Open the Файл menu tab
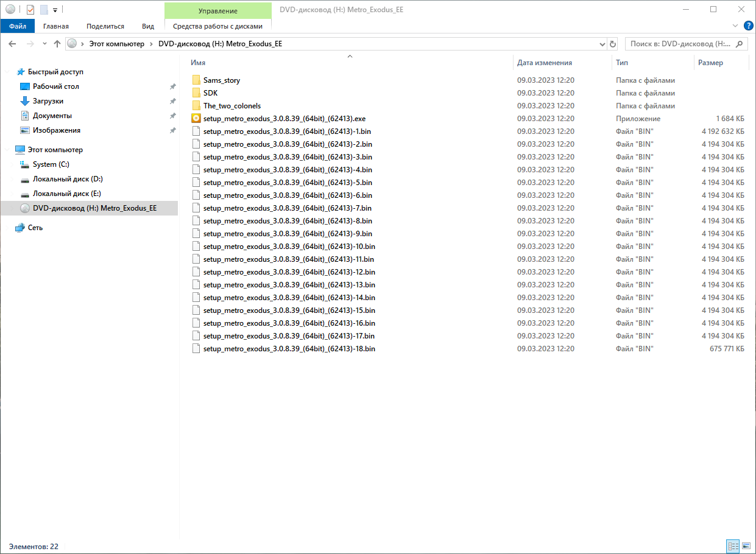Screen dimensions: 756x554 (x=18, y=26)
